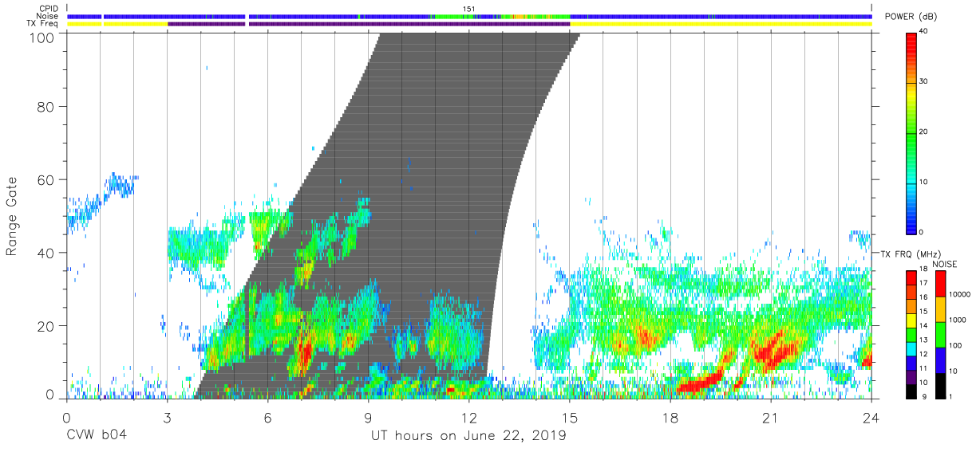Click the UT hours tick label 3
Image resolution: width=980 pixels, height=452 pixels.
pos(167,417)
